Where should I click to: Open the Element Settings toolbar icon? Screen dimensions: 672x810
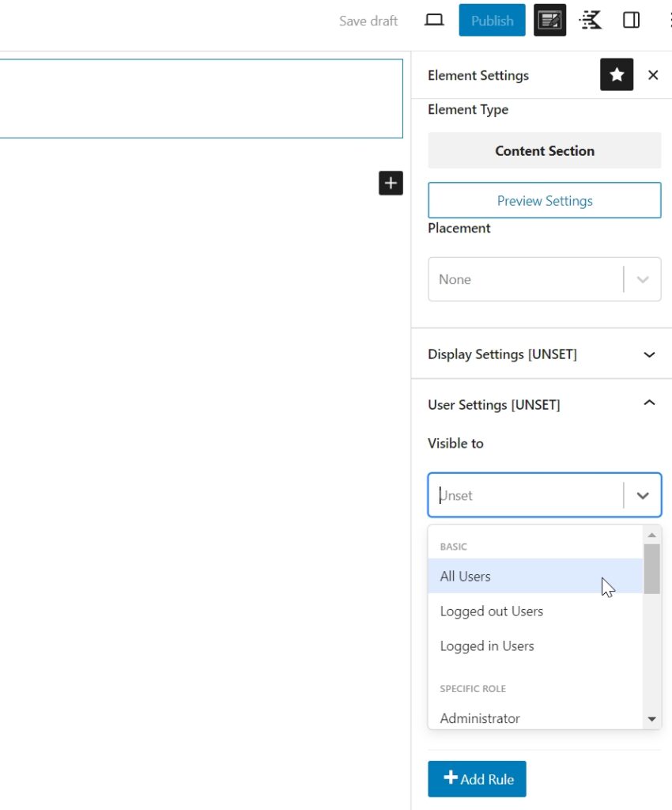point(549,21)
